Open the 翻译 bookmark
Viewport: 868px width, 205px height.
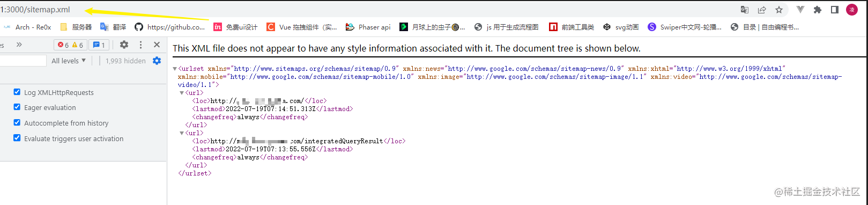coord(113,27)
